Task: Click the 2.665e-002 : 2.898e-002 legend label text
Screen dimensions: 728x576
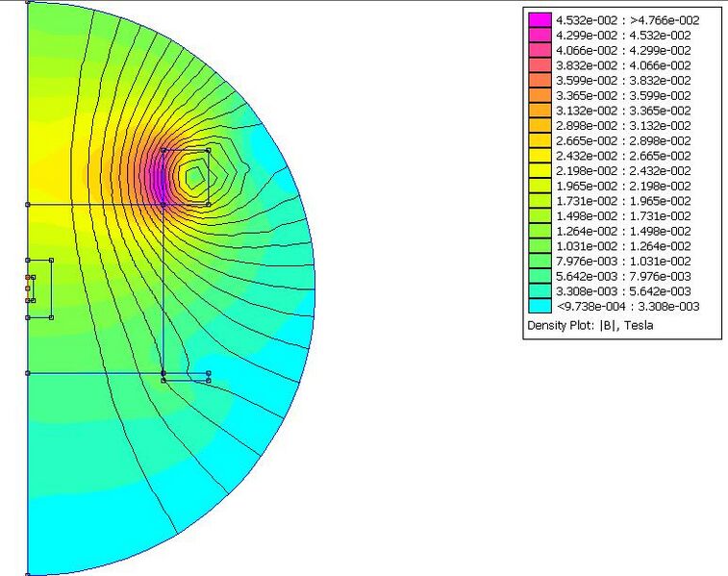Action: (x=623, y=140)
